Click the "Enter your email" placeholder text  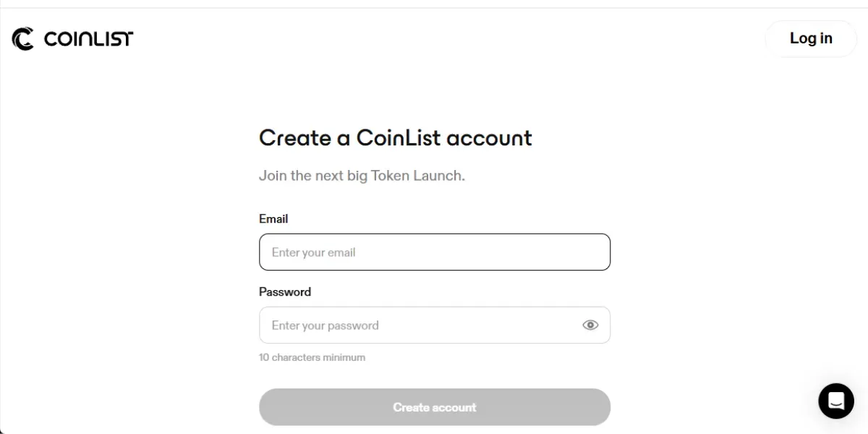pos(313,252)
